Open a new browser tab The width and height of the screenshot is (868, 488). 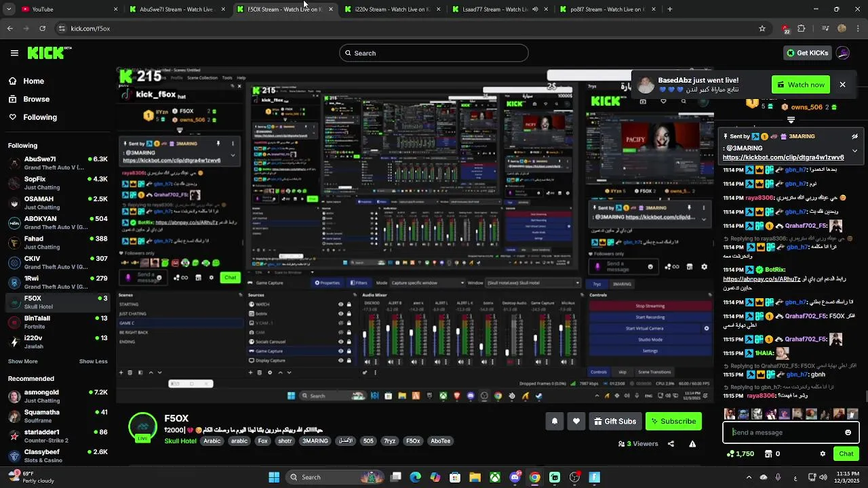pos(670,9)
